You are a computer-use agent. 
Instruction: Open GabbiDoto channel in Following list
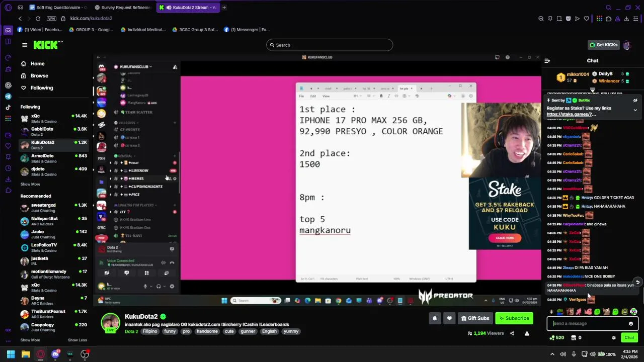pyautogui.click(x=53, y=132)
